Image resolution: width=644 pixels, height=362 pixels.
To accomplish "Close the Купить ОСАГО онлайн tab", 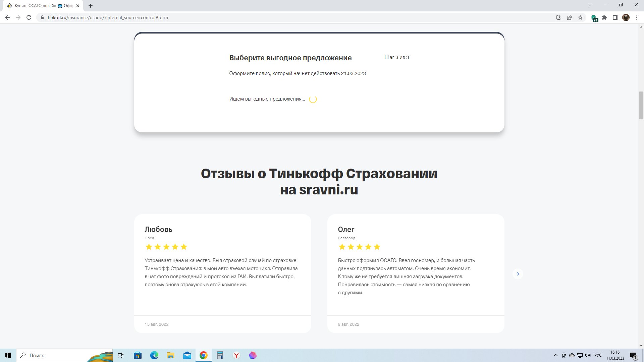I will [78, 6].
